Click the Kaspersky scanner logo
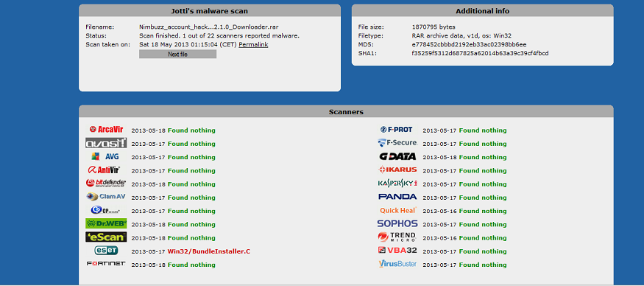The image size is (644, 286). [397, 183]
